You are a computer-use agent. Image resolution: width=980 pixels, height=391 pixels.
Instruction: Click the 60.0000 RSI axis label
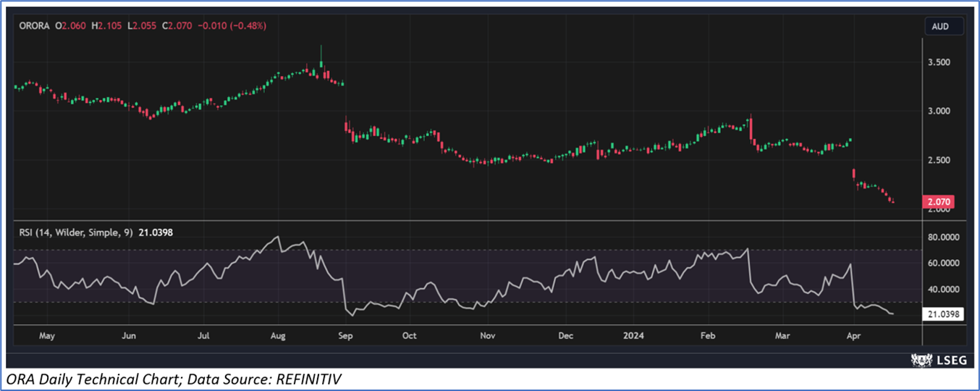pyautogui.click(x=943, y=263)
